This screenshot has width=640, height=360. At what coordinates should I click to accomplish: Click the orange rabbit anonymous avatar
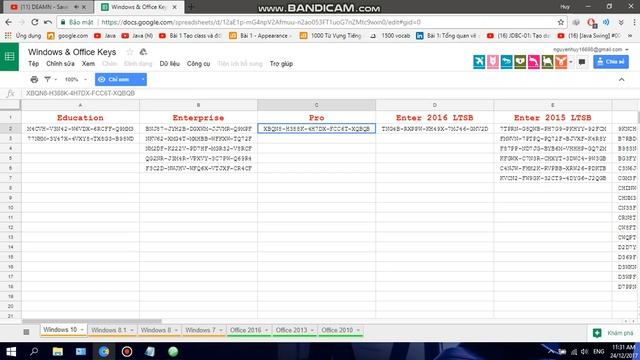click(x=561, y=62)
